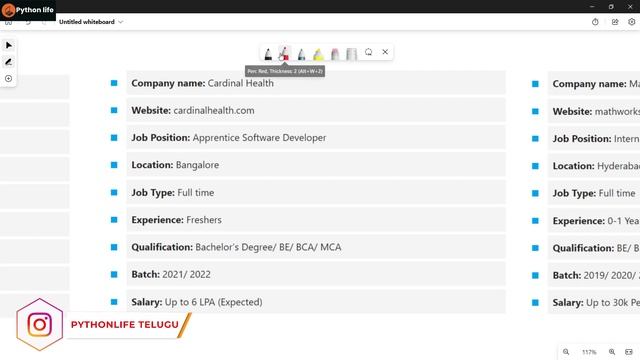Click the Job Position: Intern row on right card

tap(594, 139)
